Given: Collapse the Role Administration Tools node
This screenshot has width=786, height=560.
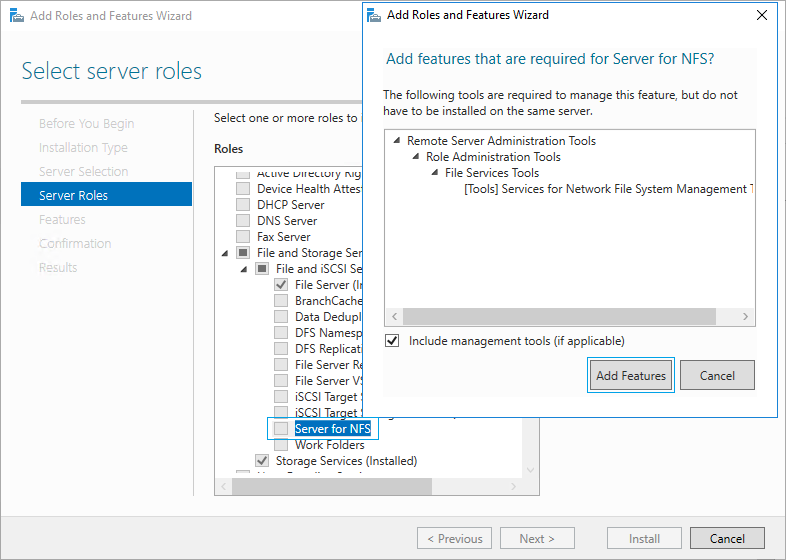Looking at the screenshot, I should coord(416,157).
